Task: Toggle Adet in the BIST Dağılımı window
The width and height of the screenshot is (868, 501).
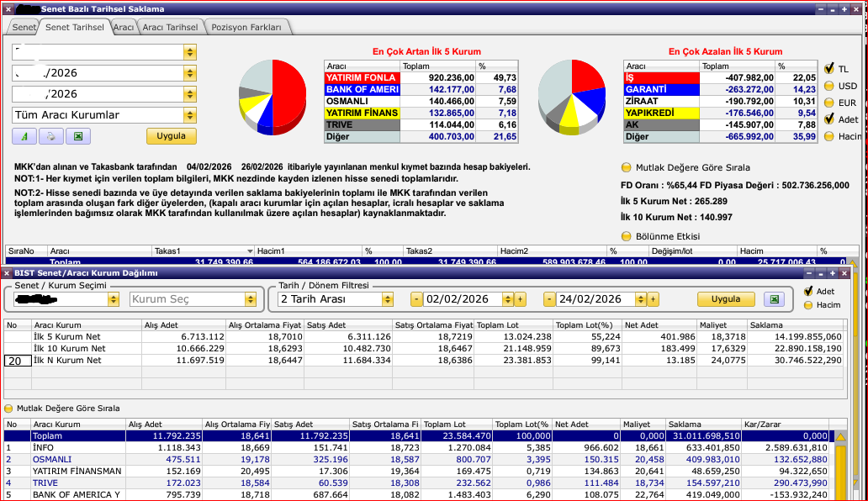Action: click(809, 291)
